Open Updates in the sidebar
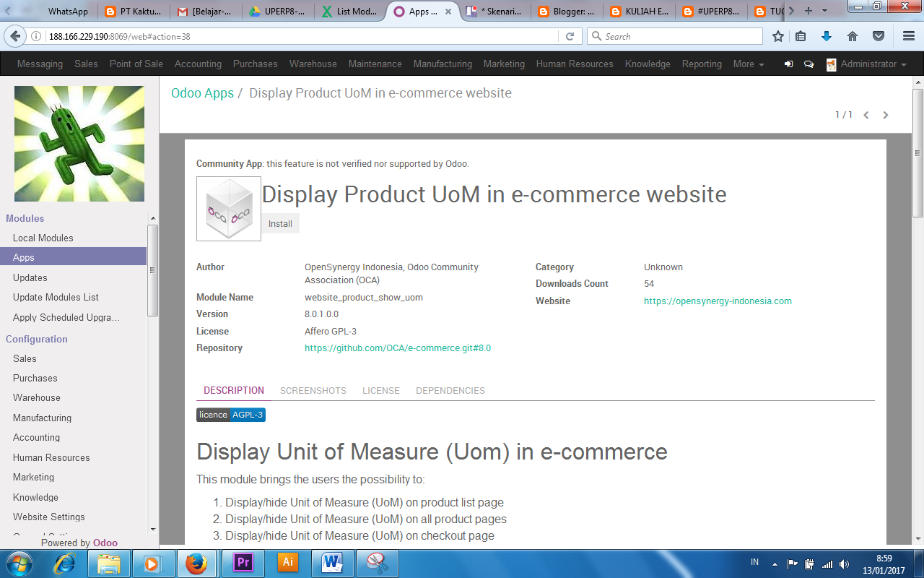Screen dimensions: 924x578 [30, 277]
